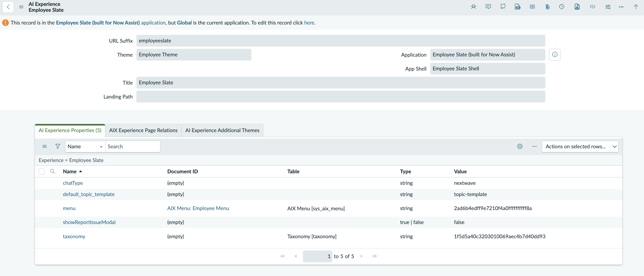Viewport: 644px width, 276px height.
Task: Open AIX Menu: Employee Menu document link
Action: 198,208
